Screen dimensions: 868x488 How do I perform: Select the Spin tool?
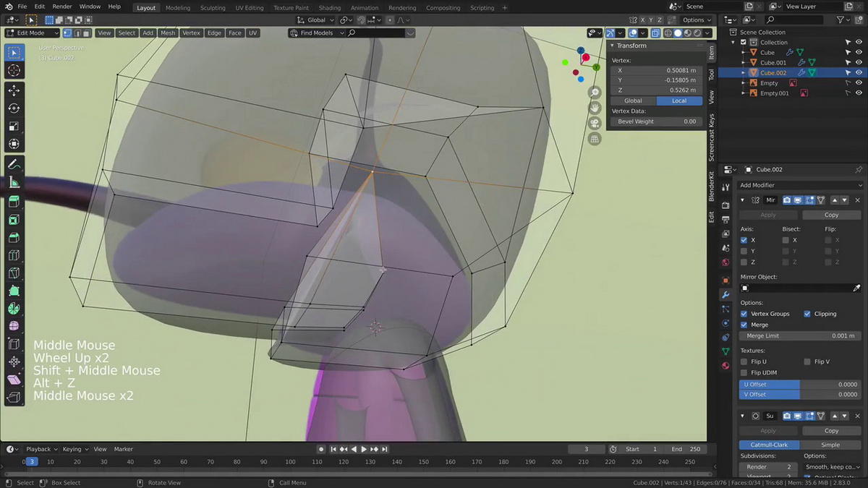14,309
